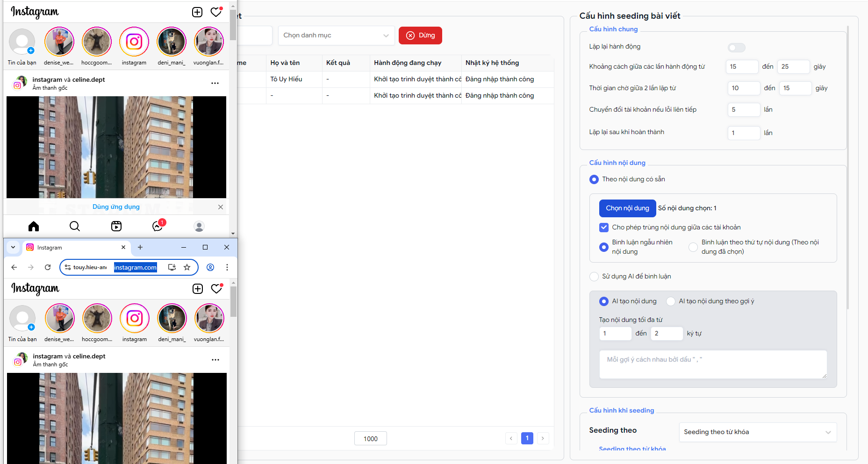Open hoccgoom story in upper Instagram view
868x464 pixels.
(97, 47)
